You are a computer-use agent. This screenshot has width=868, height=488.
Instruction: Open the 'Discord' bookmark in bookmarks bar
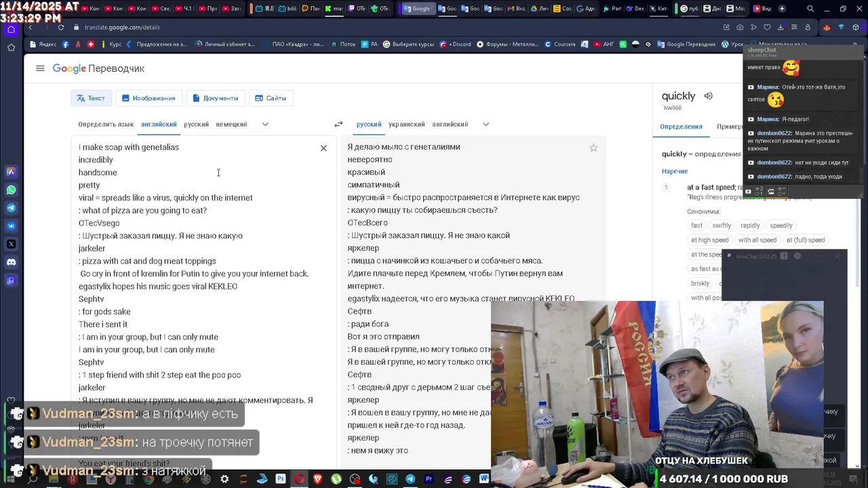click(x=456, y=44)
